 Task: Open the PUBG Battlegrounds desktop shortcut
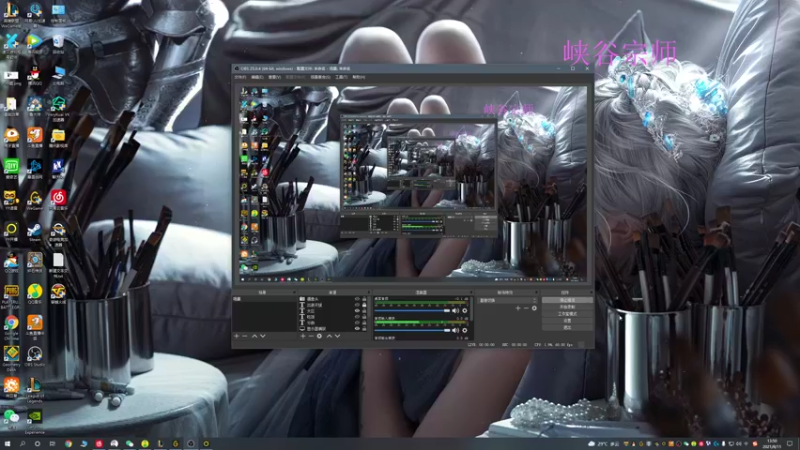click(11, 295)
